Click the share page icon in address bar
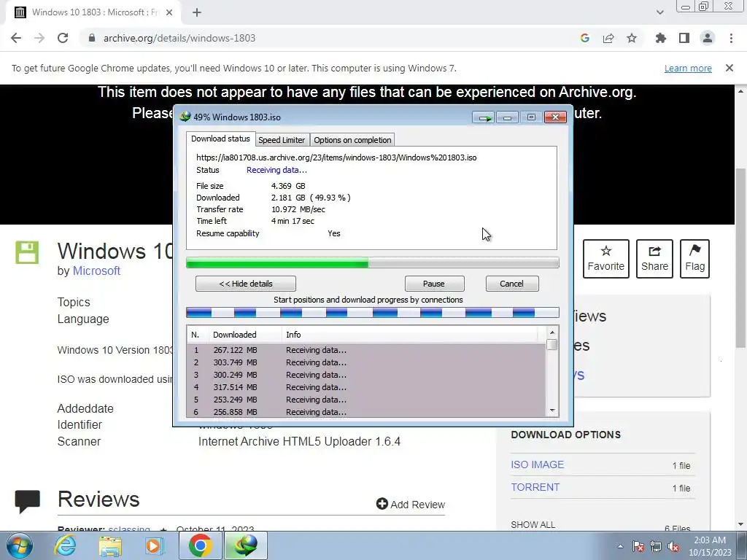747x560 pixels. point(608,38)
